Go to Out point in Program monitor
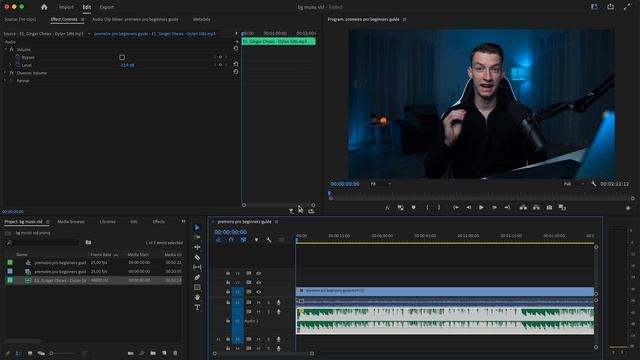Screen dimensions: 640x360 coord(507,208)
